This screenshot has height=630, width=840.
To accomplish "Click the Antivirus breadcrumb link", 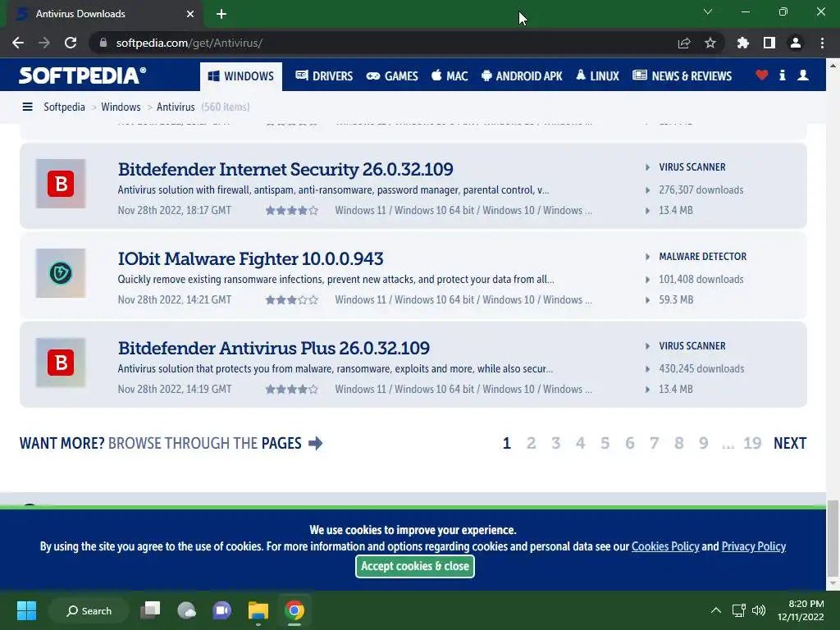I will click(x=176, y=107).
